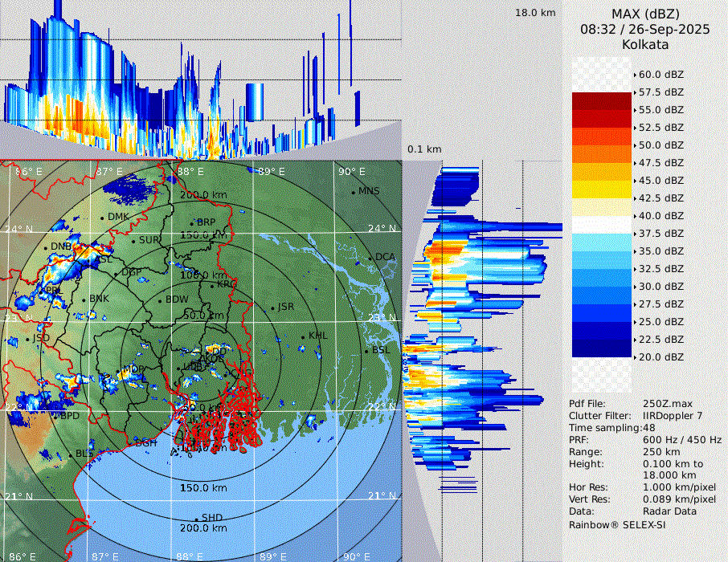Click the 60.0 dBZ legend label
This screenshot has height=562, width=728.
tap(661, 75)
